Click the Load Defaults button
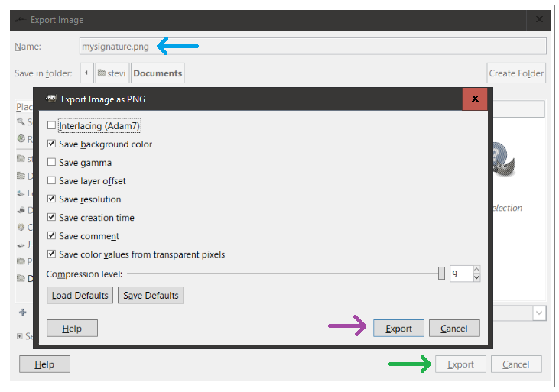Image resolution: width=559 pixels, height=392 pixels. click(x=80, y=295)
